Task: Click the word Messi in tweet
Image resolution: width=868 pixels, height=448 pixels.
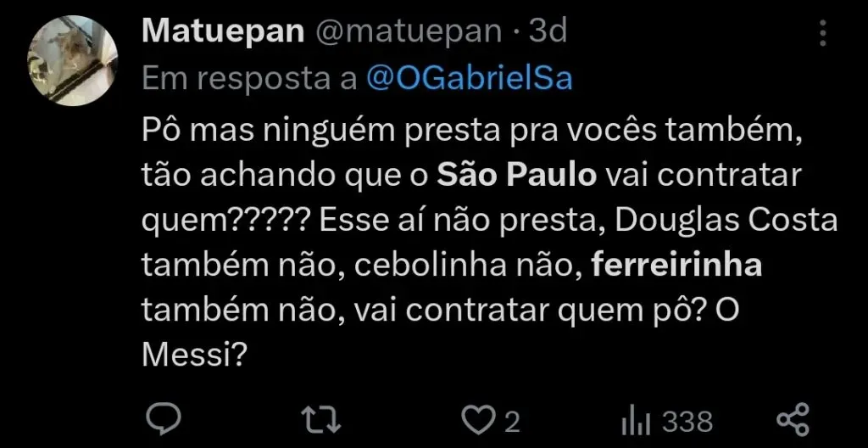Action: pyautogui.click(x=186, y=352)
